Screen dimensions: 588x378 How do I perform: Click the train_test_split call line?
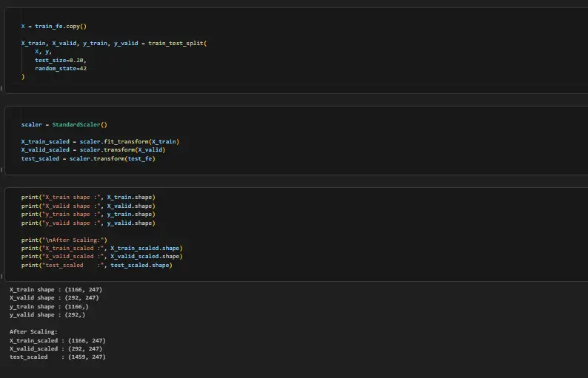pos(114,43)
